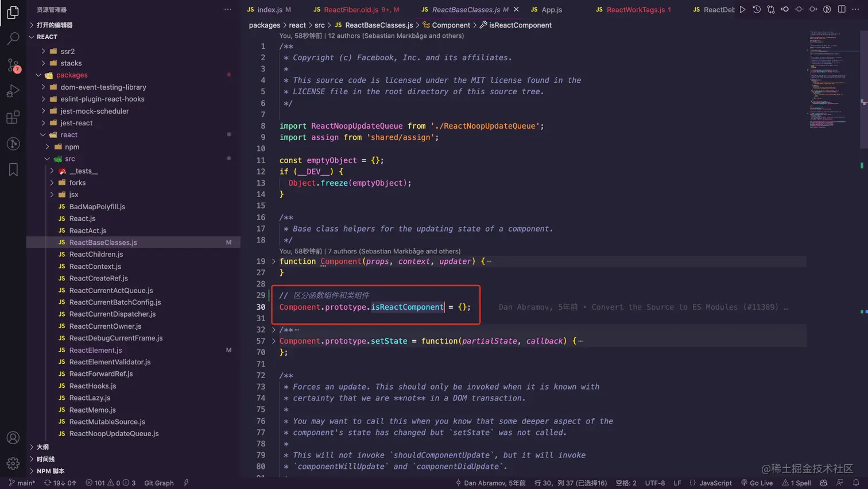868x489 pixels.
Task: Open the Manage settings gear
Action: click(13, 463)
